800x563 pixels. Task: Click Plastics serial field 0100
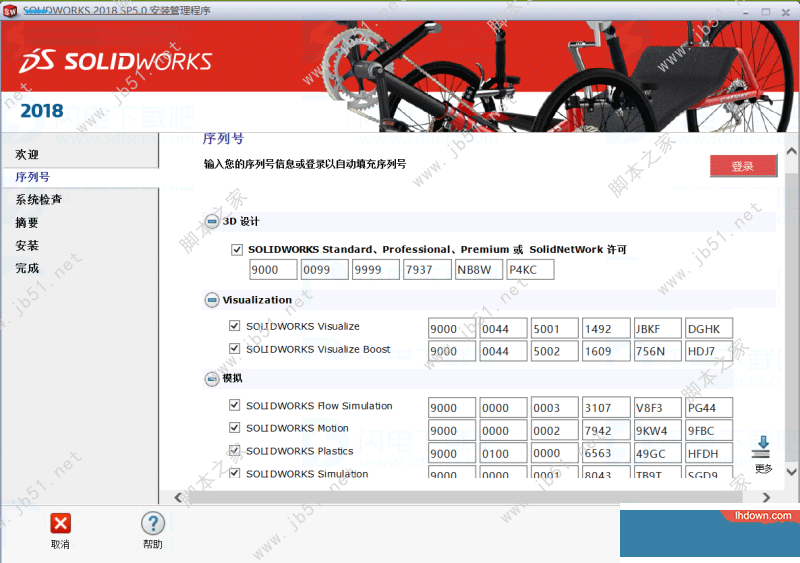tap(503, 453)
